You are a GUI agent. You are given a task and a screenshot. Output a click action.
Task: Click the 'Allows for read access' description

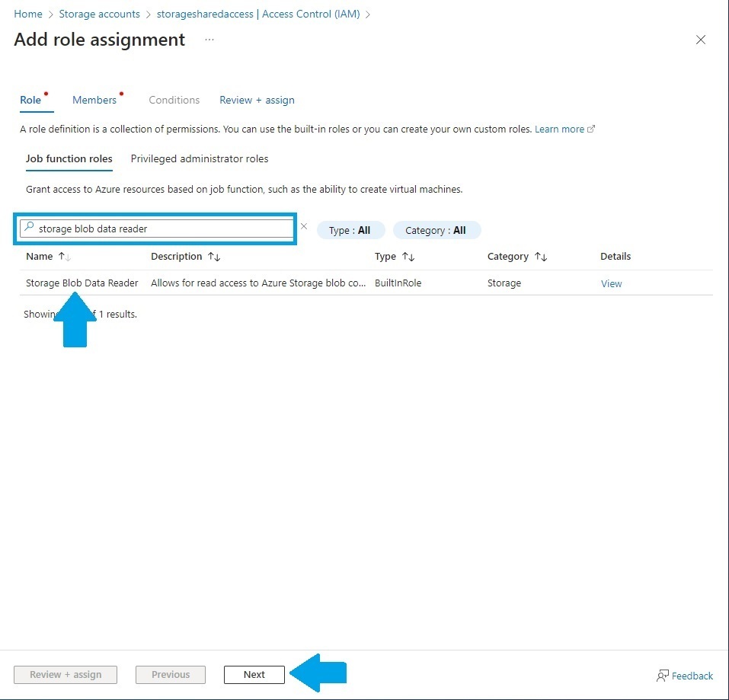pyautogui.click(x=258, y=283)
